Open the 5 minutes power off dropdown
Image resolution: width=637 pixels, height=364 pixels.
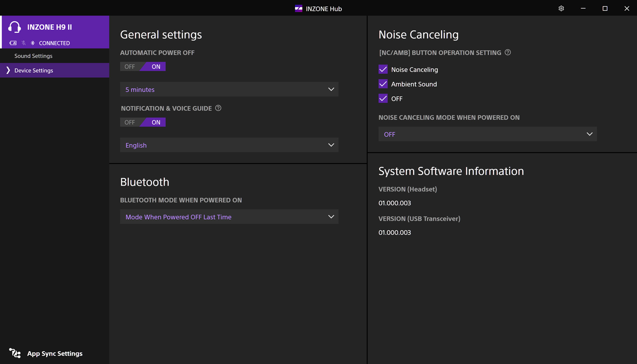click(x=229, y=90)
